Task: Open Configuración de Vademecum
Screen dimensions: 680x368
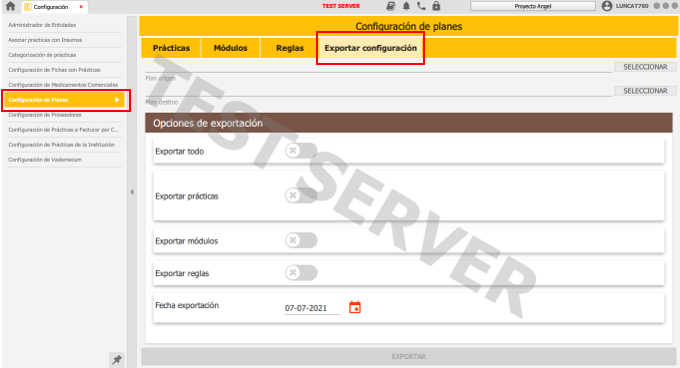Action: pos(64,160)
